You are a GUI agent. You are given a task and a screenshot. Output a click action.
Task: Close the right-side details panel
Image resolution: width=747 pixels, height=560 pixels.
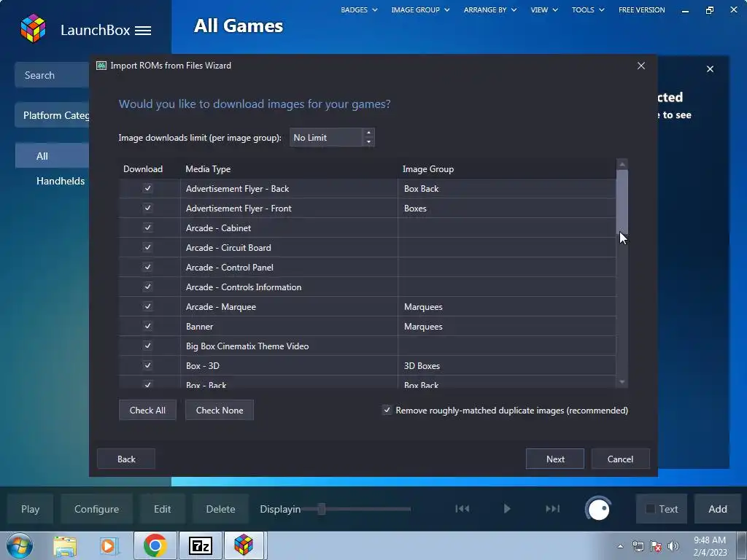pos(710,69)
